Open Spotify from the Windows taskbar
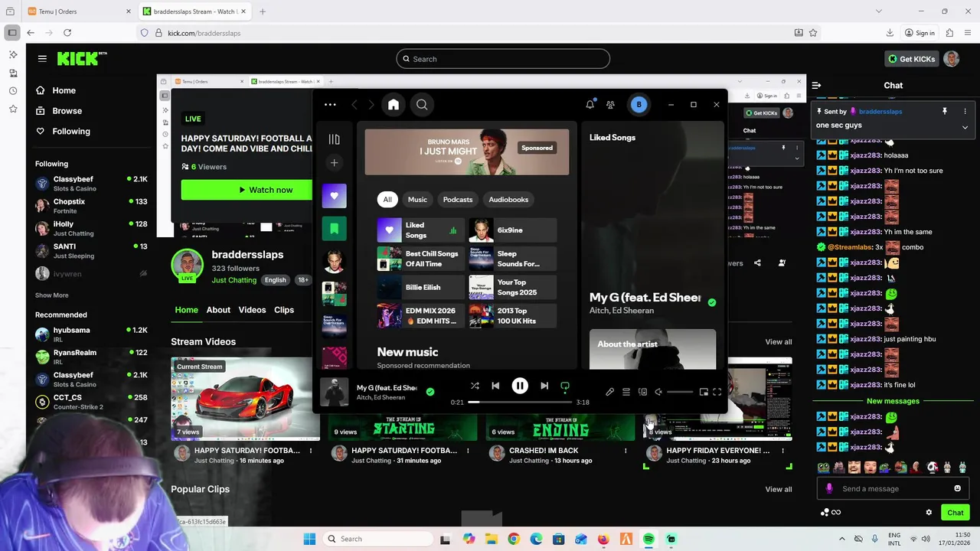980x551 pixels. (x=648, y=539)
